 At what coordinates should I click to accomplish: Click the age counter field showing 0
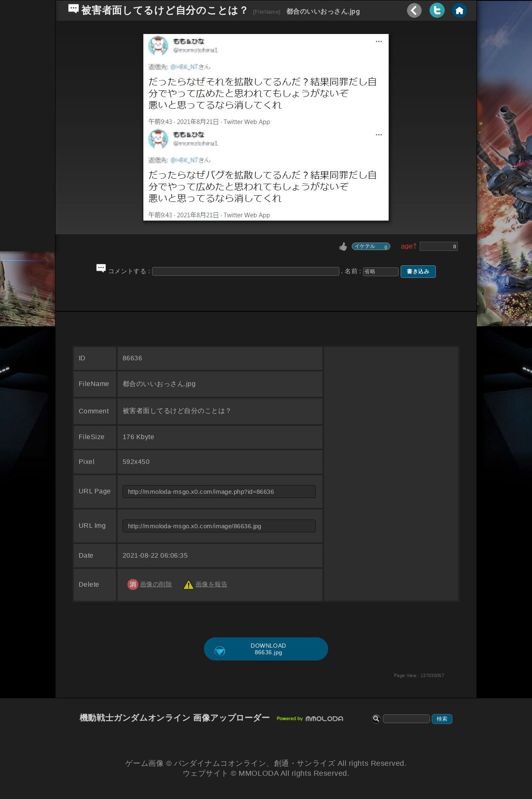pyautogui.click(x=439, y=246)
